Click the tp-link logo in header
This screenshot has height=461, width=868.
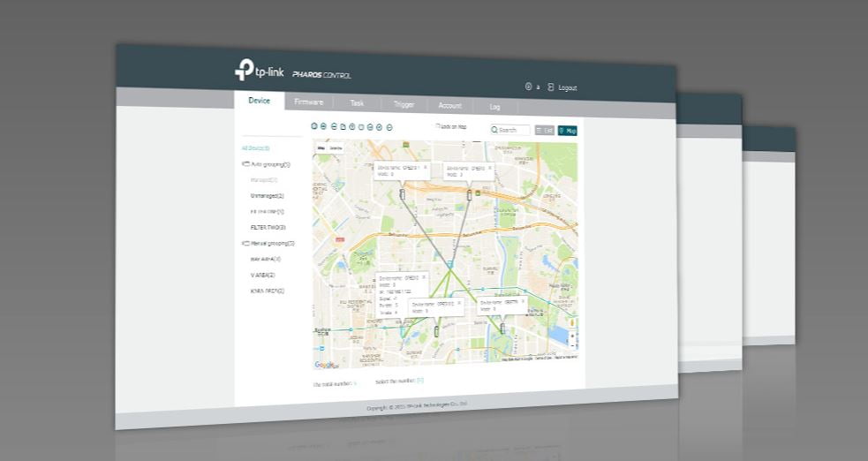click(259, 71)
